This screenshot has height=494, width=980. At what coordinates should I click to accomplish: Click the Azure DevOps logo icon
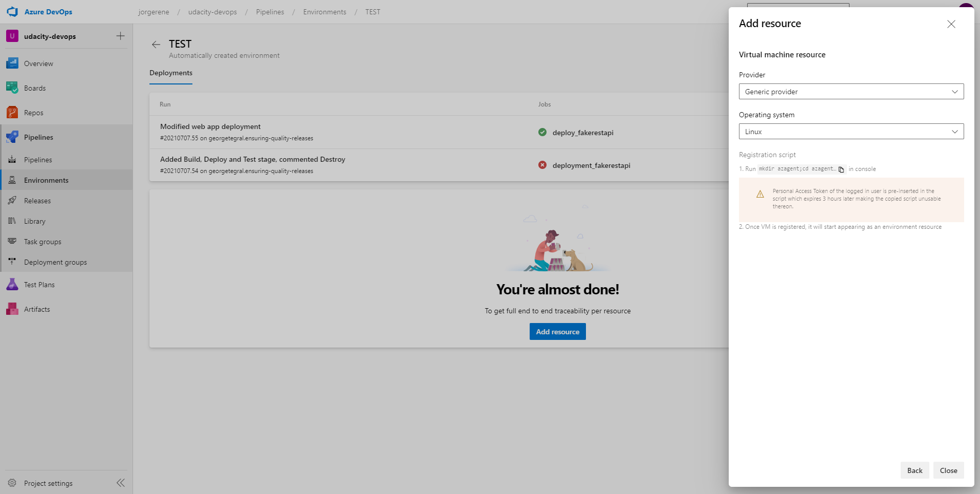click(12, 12)
